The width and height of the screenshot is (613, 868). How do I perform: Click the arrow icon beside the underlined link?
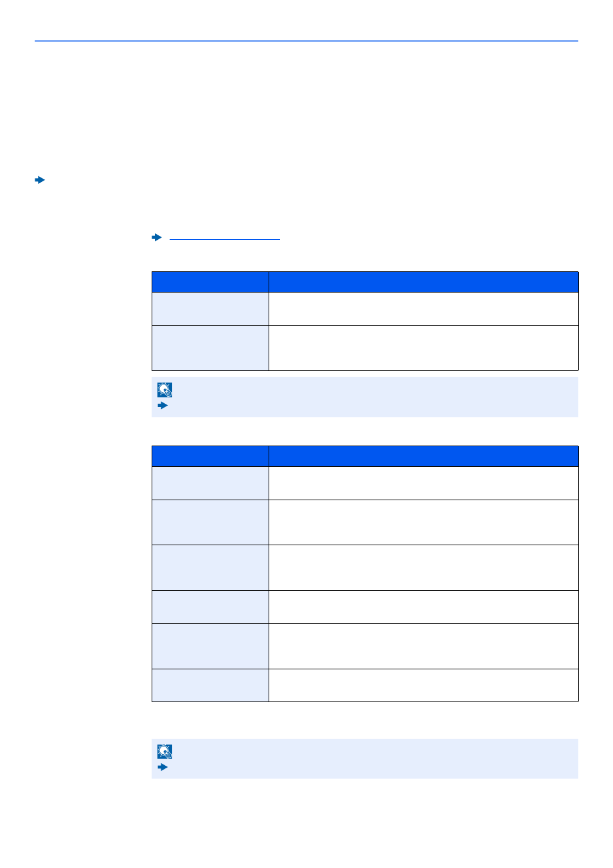click(157, 237)
